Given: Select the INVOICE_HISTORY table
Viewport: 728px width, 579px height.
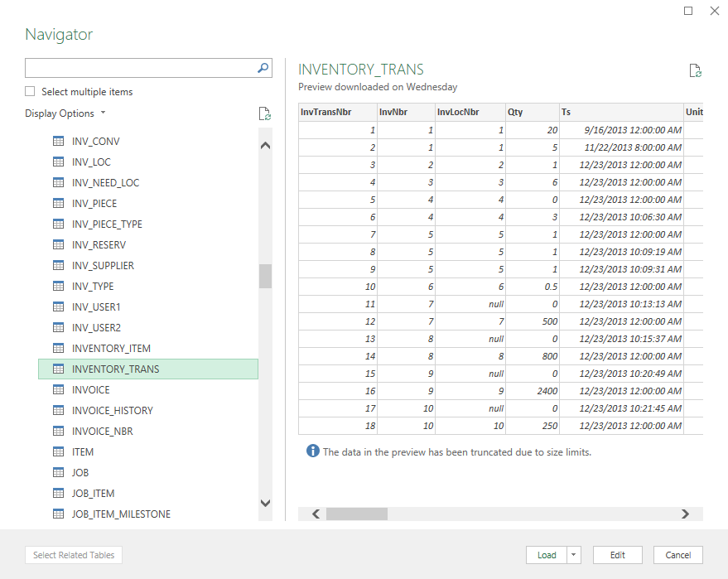Looking at the screenshot, I should [112, 411].
